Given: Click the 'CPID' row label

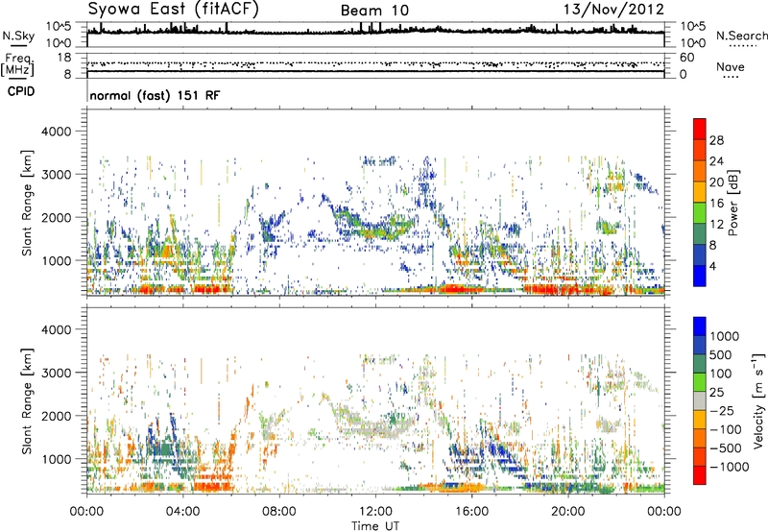Looking at the screenshot, I should click(x=21, y=91).
